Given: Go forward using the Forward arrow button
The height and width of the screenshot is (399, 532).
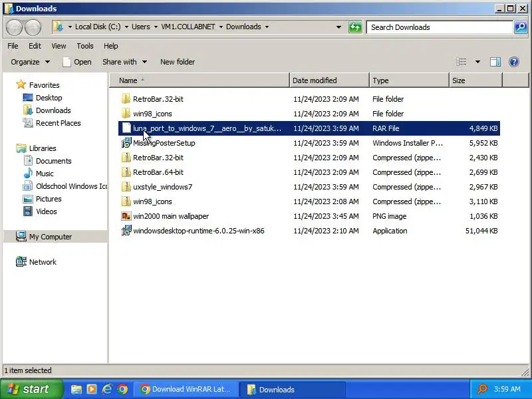Looking at the screenshot, I should (33, 27).
